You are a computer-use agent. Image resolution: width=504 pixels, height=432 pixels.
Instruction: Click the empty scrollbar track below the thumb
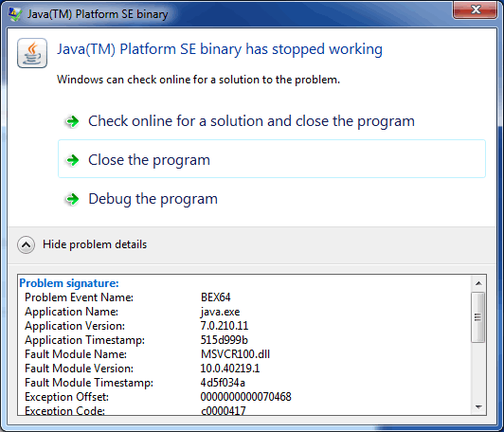coord(478,371)
